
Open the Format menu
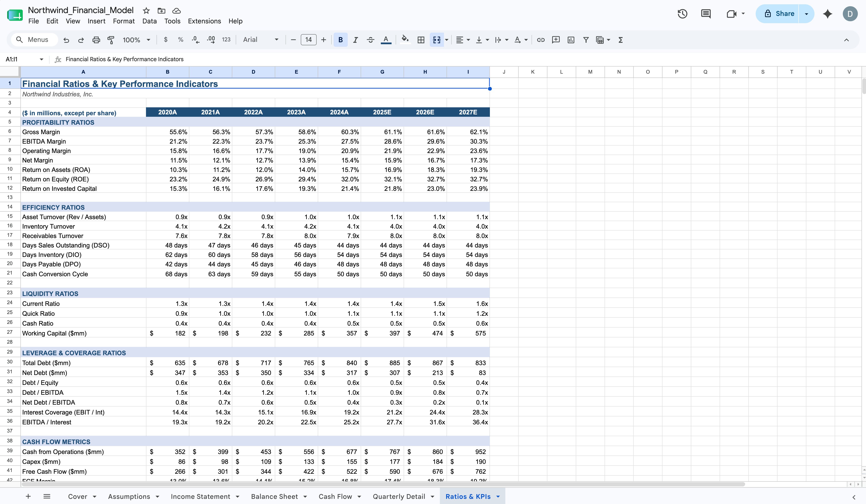point(124,21)
